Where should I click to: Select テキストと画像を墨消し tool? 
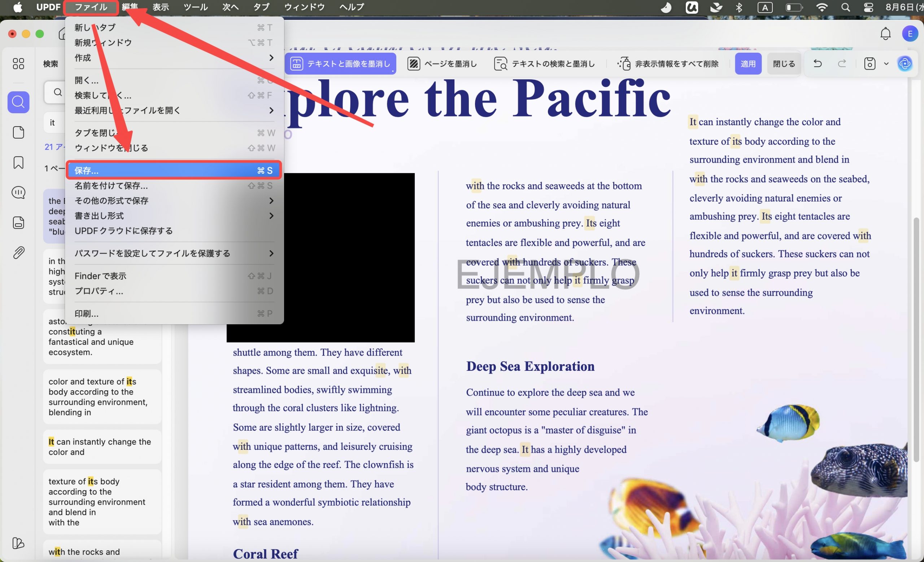tap(340, 64)
